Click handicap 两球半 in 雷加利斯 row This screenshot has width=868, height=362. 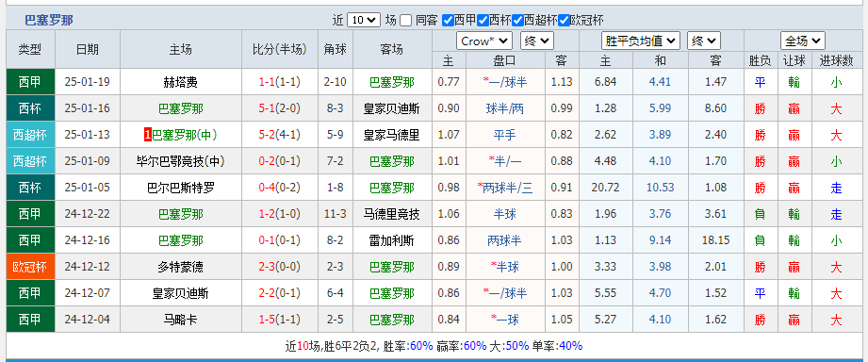(505, 240)
